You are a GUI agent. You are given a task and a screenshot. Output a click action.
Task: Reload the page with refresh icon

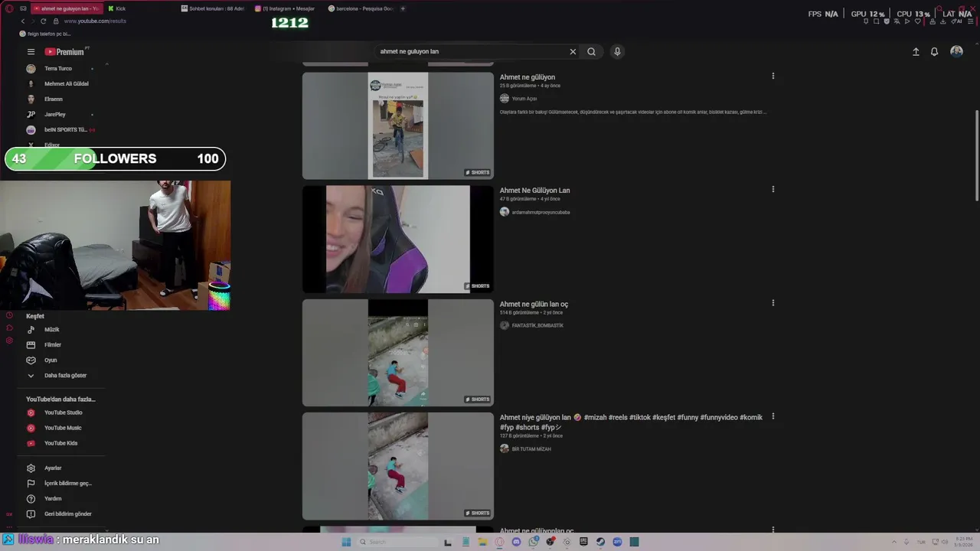pyautogui.click(x=43, y=21)
